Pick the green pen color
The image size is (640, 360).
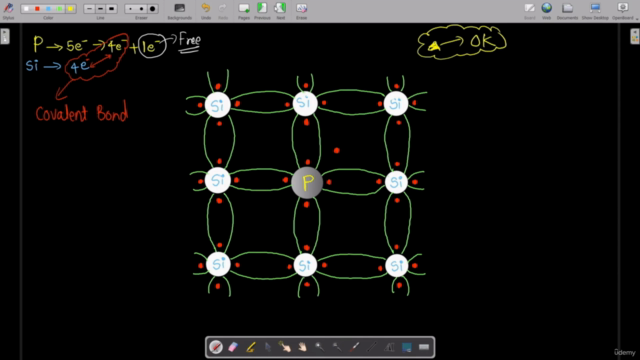click(60, 9)
